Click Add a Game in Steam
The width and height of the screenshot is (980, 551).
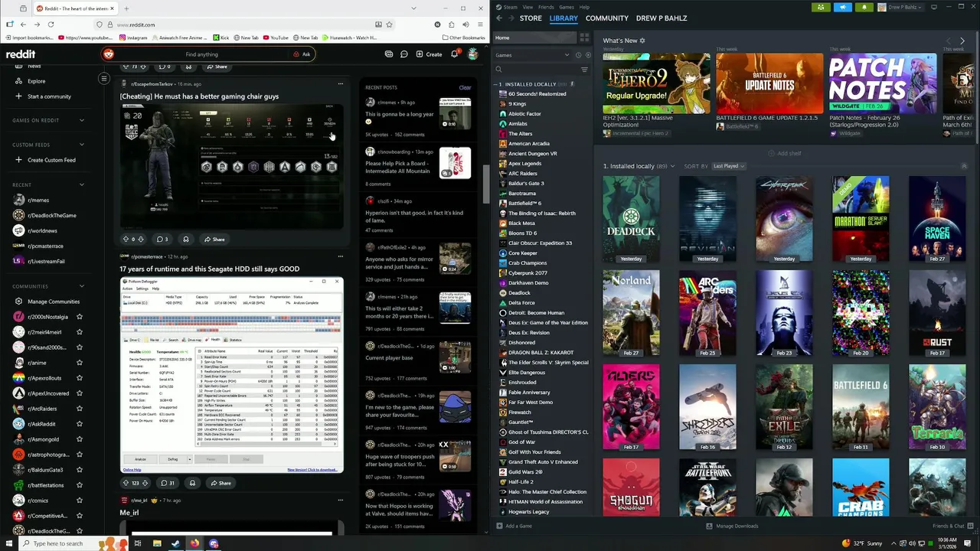coord(514,526)
